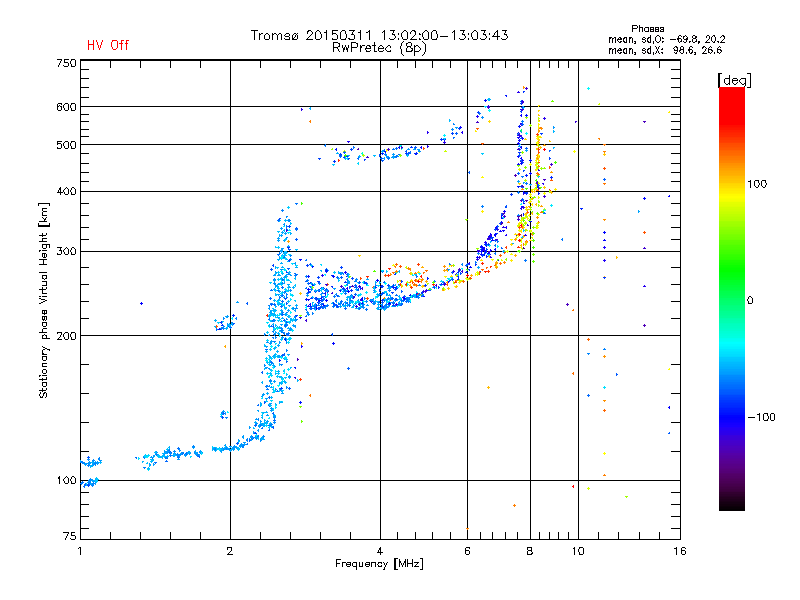Click the 'Frequency [MHz]' axis title
The image size is (800, 600).
379,564
